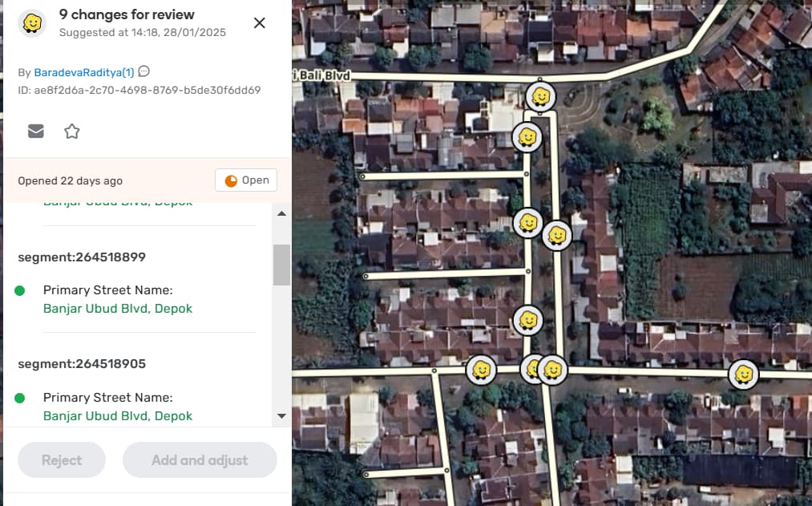Click Primary Street Name label under segment:264518905

tap(107, 397)
